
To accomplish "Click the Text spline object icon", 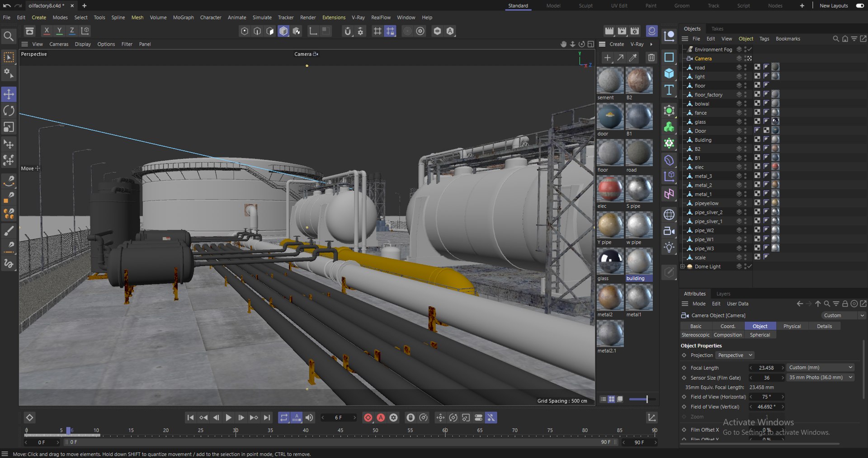I will pos(669,90).
